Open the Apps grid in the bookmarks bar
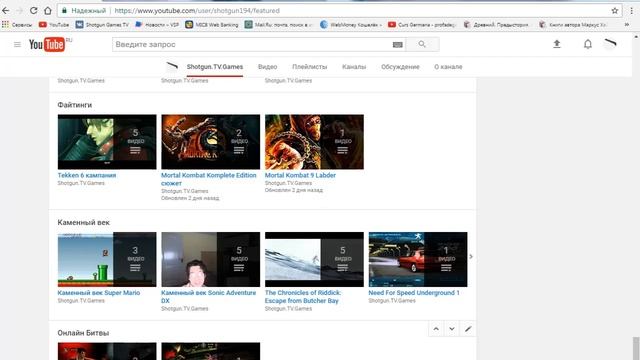The height and width of the screenshot is (360, 640). tap(5, 24)
